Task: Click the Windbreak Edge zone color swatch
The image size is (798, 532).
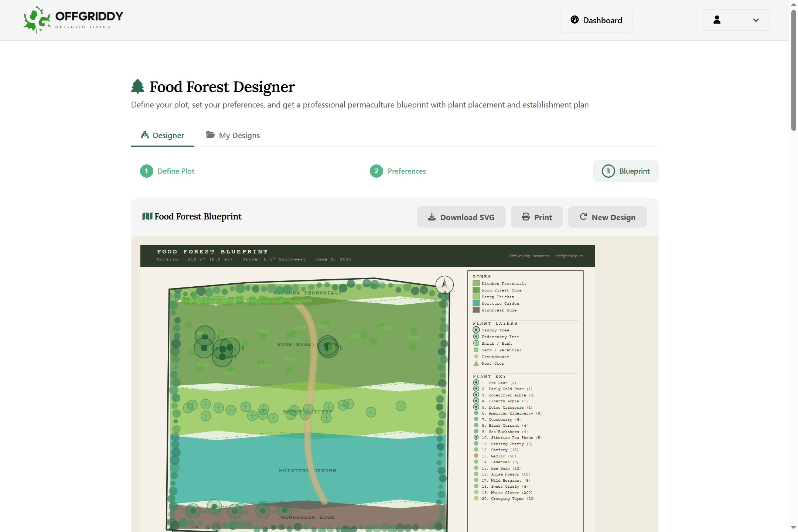Action: click(x=476, y=310)
